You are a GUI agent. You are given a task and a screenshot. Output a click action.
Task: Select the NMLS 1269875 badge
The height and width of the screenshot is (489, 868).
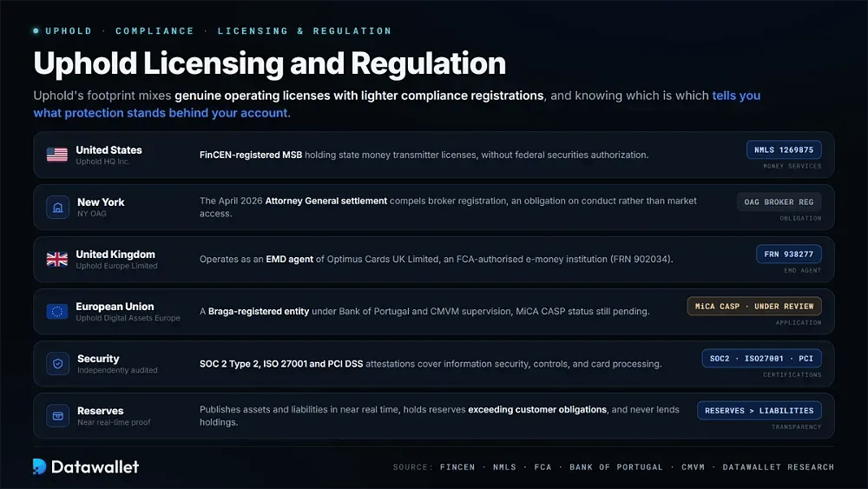click(784, 150)
